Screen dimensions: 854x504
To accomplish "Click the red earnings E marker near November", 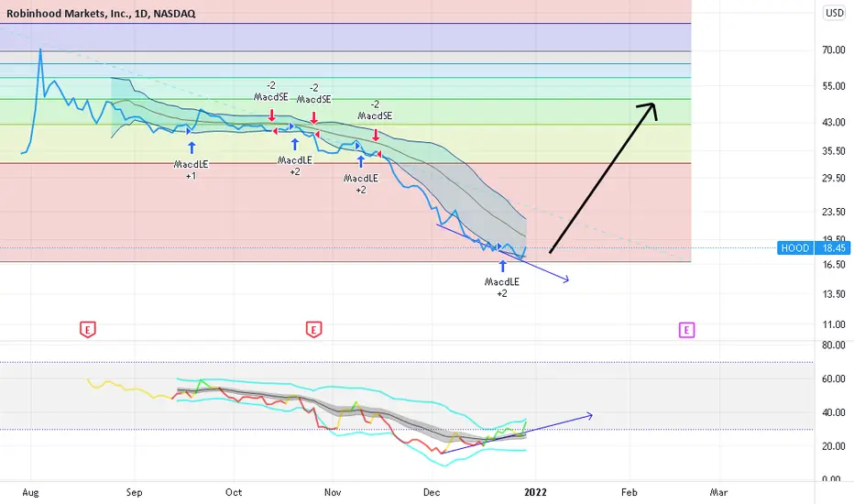I will [x=313, y=330].
